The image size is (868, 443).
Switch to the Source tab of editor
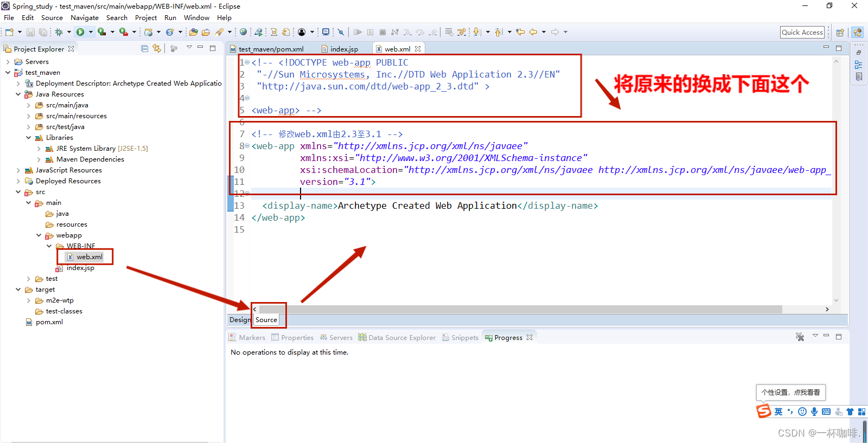(266, 319)
